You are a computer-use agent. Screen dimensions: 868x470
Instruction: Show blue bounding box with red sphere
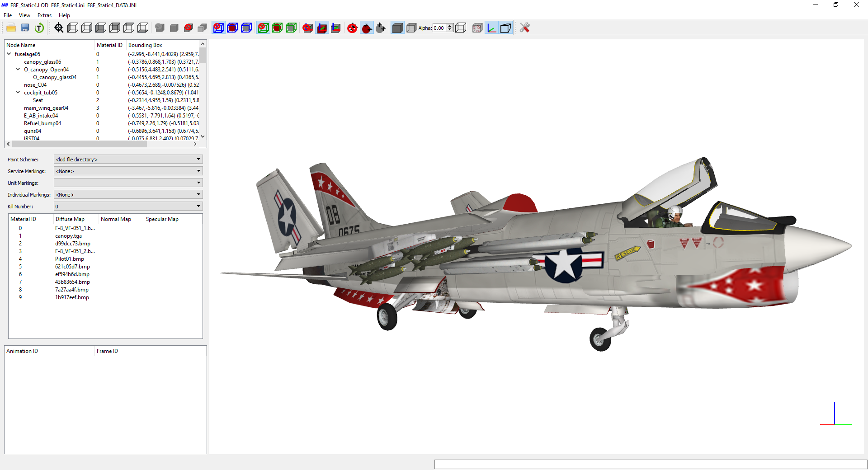coord(232,28)
